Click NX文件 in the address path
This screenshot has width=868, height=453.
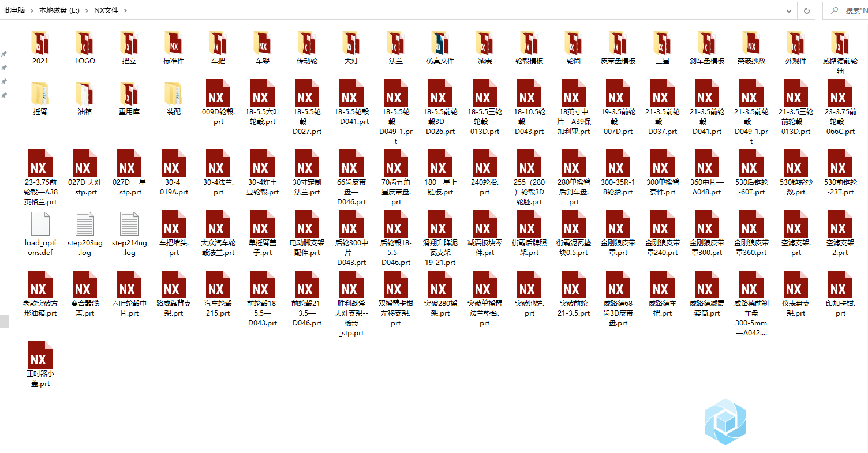[x=106, y=10]
